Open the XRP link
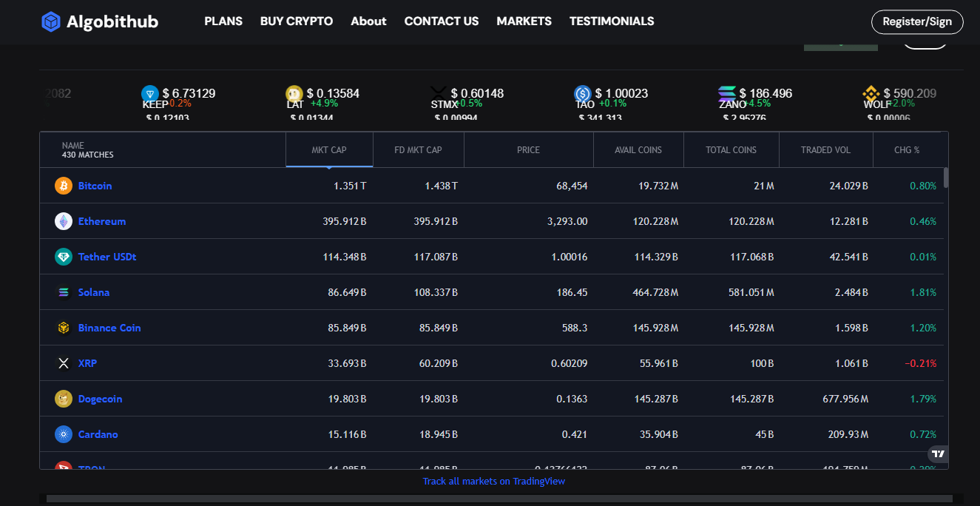The height and width of the screenshot is (506, 980). [x=87, y=363]
